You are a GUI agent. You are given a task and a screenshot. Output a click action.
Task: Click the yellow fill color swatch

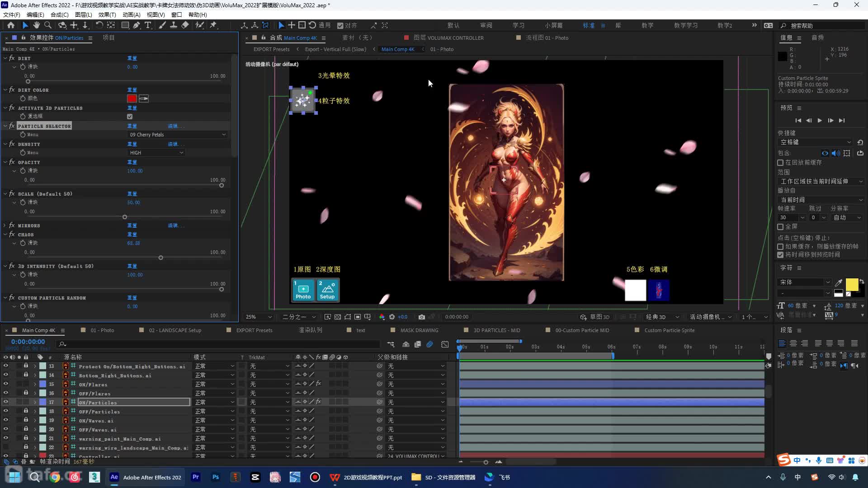(852, 284)
